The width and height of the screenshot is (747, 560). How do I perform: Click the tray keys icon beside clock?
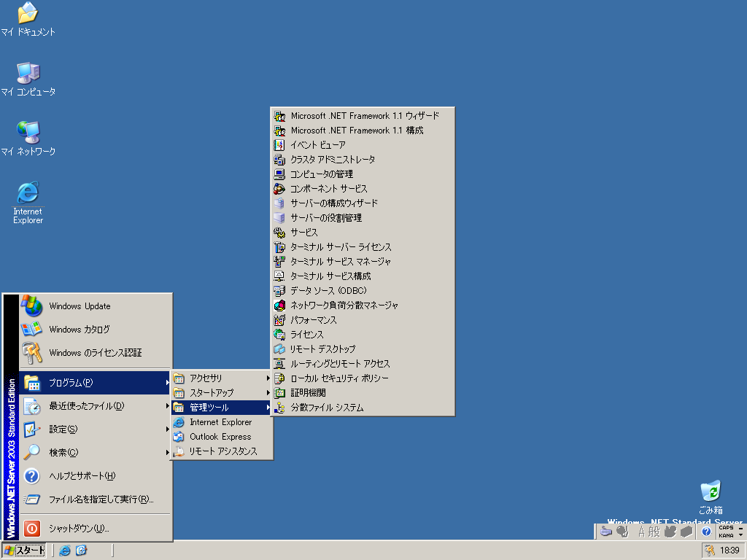711,551
